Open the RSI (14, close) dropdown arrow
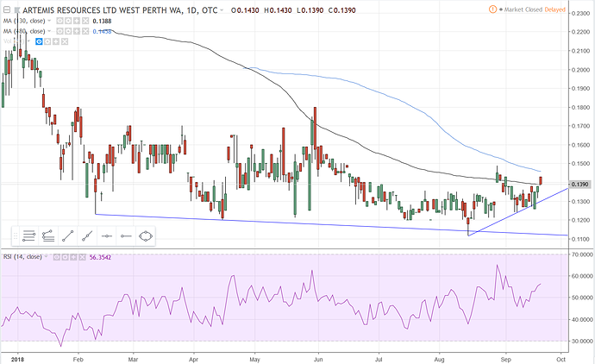595x364 pixels. [x=46, y=257]
